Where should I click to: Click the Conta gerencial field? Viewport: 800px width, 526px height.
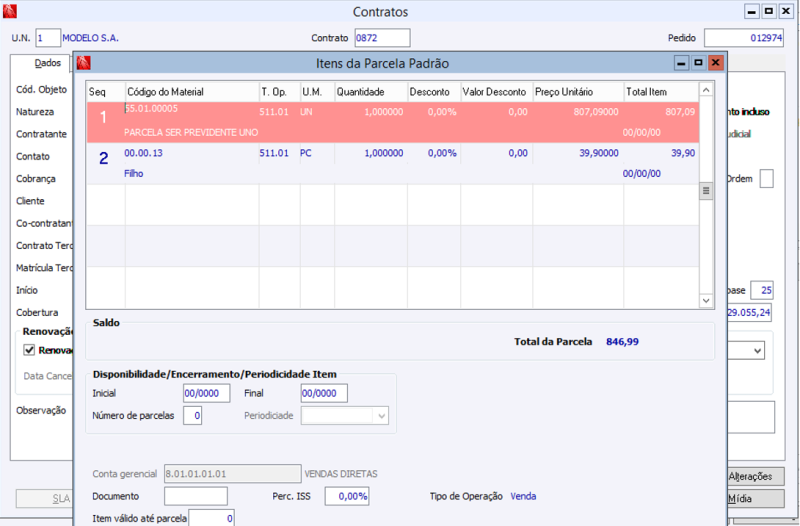tap(233, 474)
